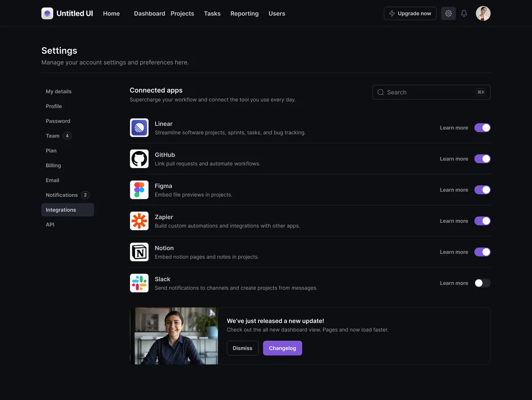This screenshot has height=400, width=532.
Task: Click the Untitled UI logo icon
Action: coord(47,14)
